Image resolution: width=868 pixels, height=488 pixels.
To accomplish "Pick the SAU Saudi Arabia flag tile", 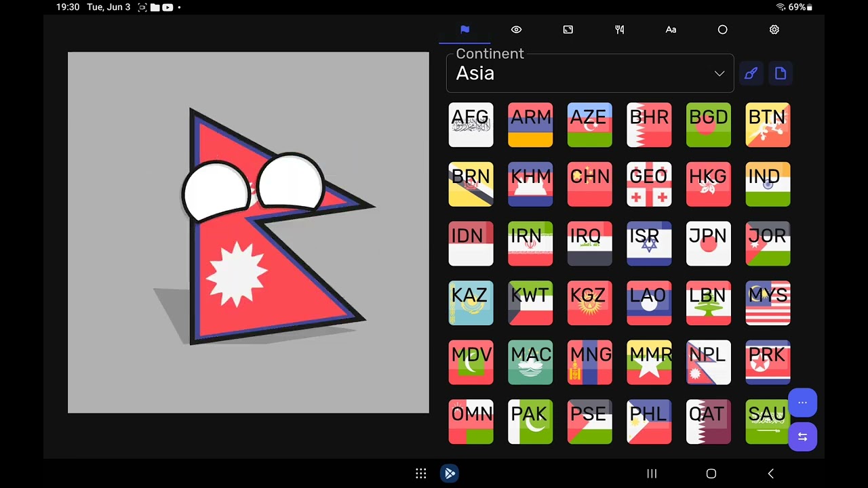I will tap(768, 422).
